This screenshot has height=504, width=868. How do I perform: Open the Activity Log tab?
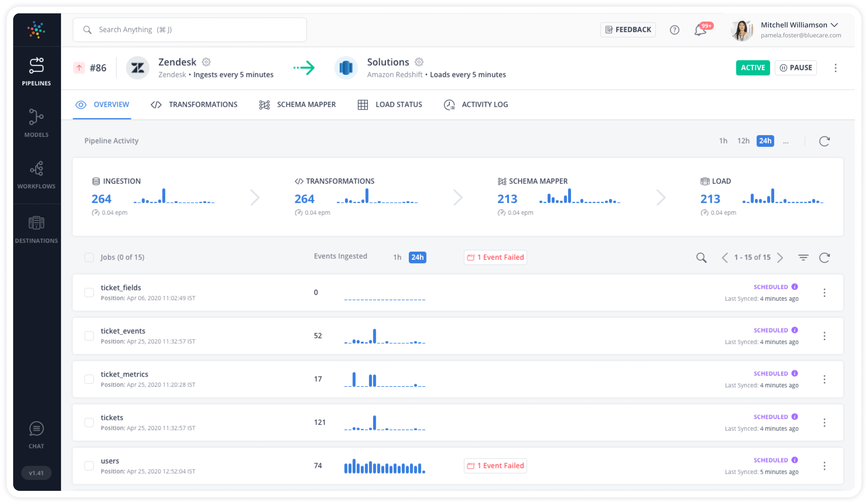coord(476,105)
